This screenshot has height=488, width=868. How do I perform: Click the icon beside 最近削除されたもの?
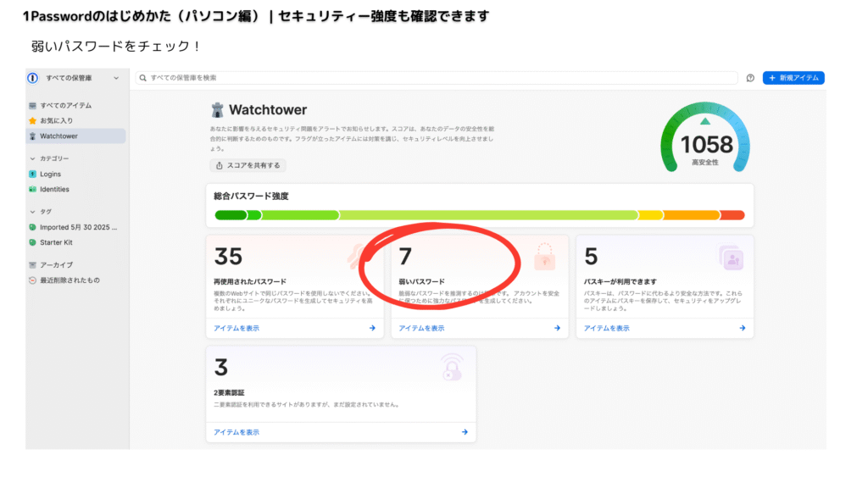(33, 280)
